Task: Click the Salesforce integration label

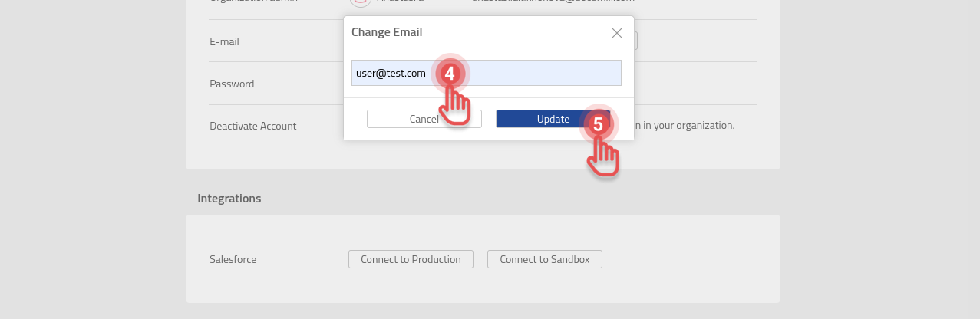Action: pos(233,260)
